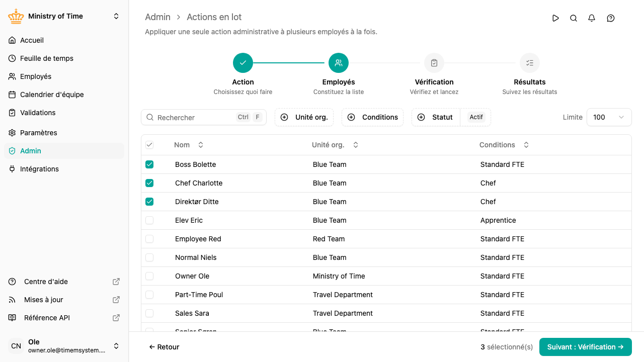
Task: Open the Conditions filter button
Action: [372, 117]
